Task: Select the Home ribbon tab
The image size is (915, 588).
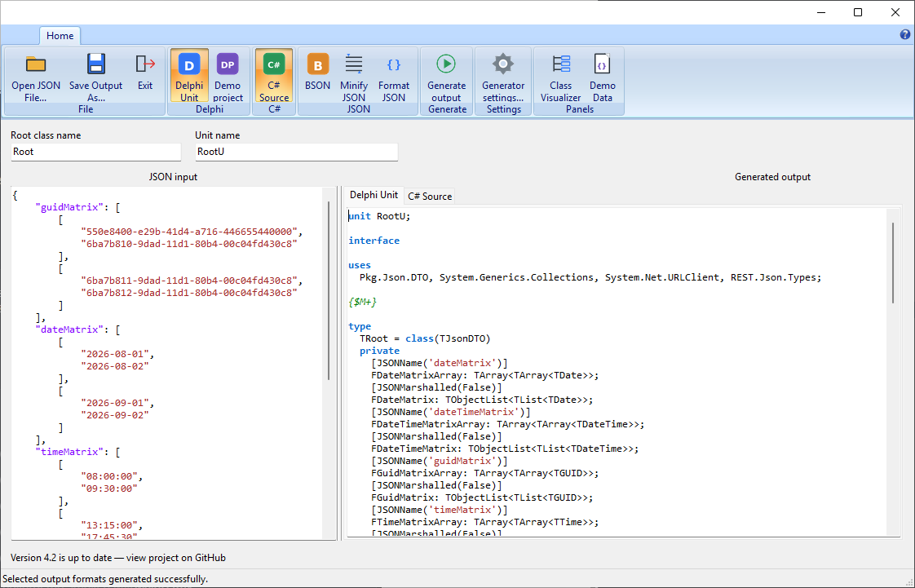Action: pyautogui.click(x=60, y=36)
